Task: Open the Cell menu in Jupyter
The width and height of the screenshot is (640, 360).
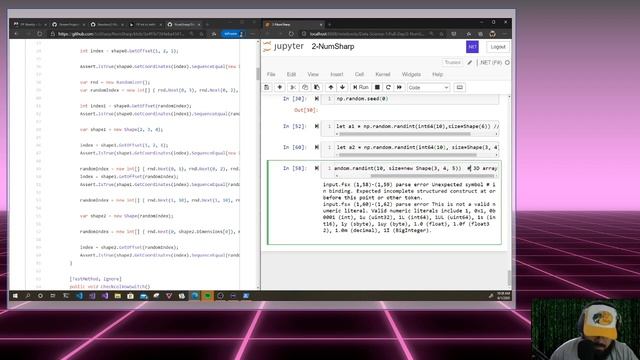Action: coord(359,74)
